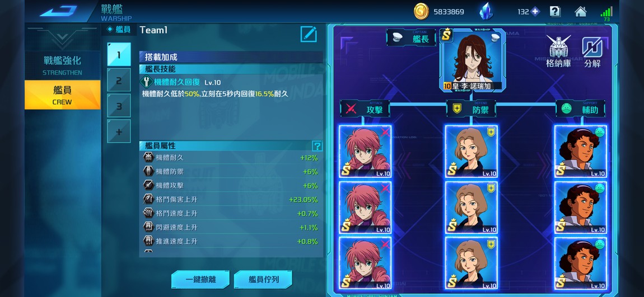Open the 艦員屬性 help icon

pyautogui.click(x=317, y=146)
